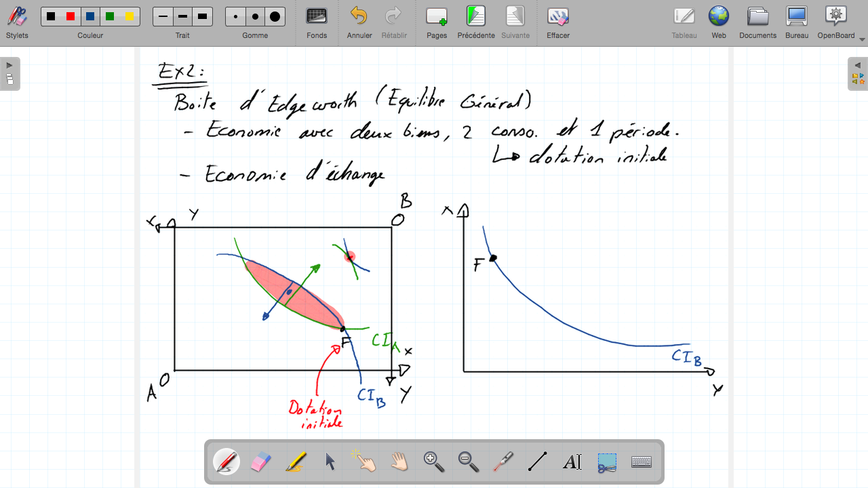Open the Stylets pen menu
Viewport: 868px width, 488px height.
(17, 23)
